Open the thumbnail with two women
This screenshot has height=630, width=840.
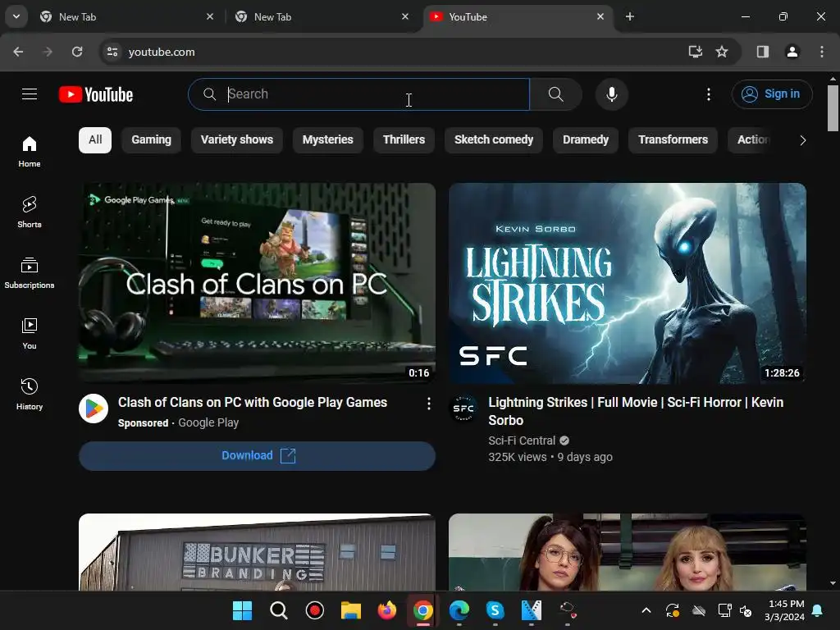[x=628, y=552]
